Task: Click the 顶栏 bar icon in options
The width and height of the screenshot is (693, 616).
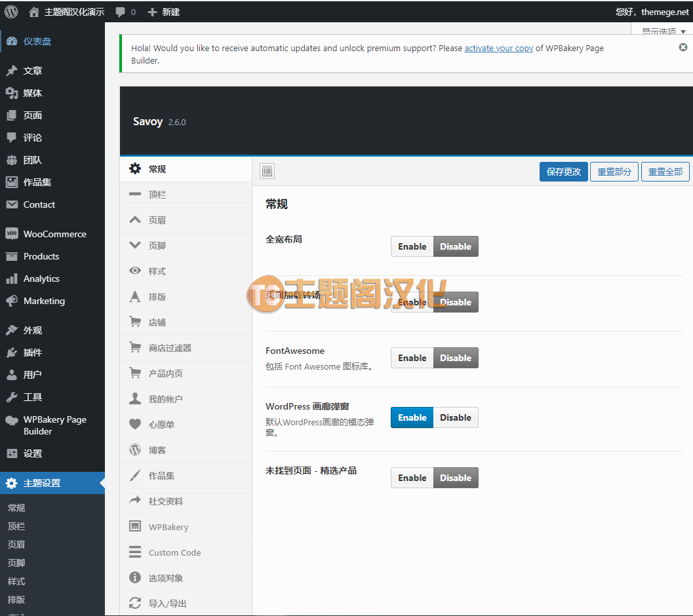Action: coord(135,194)
